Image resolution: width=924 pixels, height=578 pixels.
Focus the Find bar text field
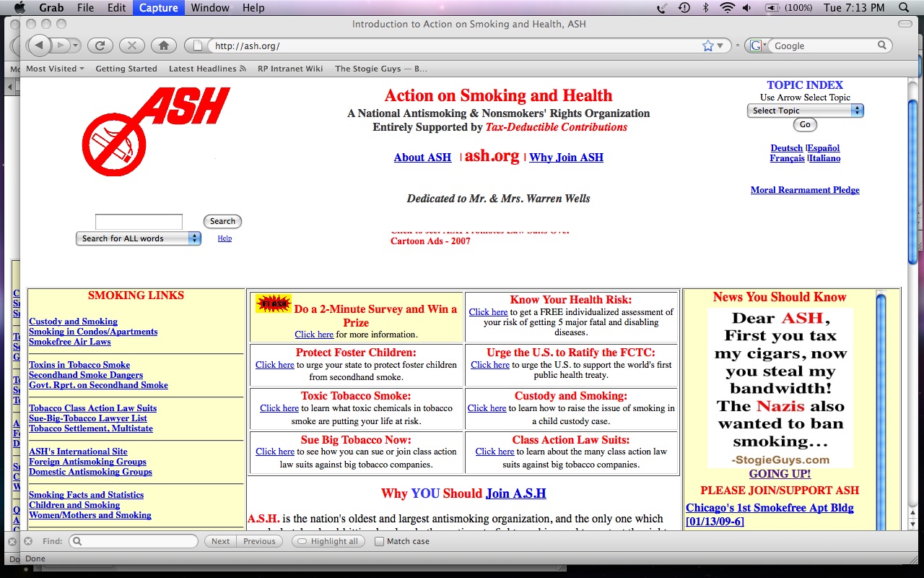[x=134, y=541]
